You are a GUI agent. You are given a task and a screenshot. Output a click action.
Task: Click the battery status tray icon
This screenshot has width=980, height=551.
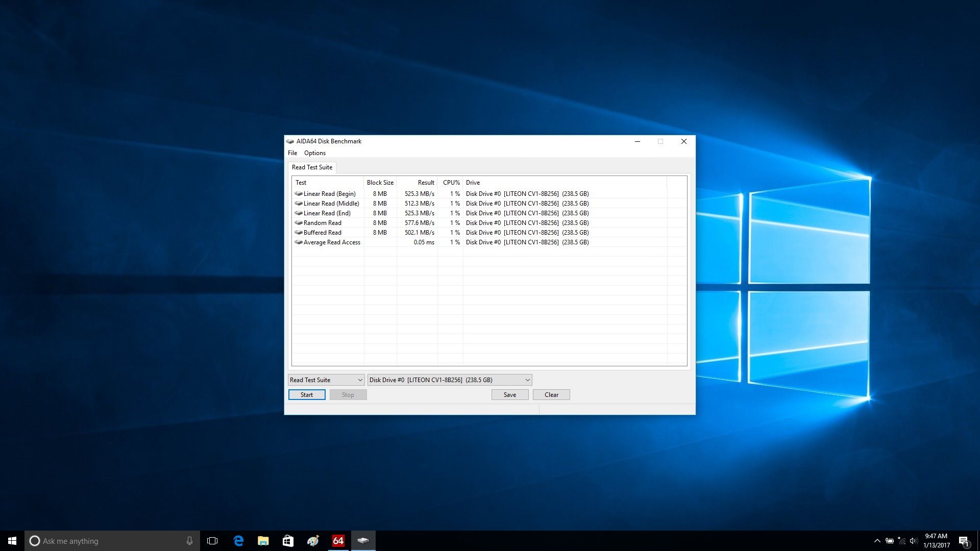890,541
